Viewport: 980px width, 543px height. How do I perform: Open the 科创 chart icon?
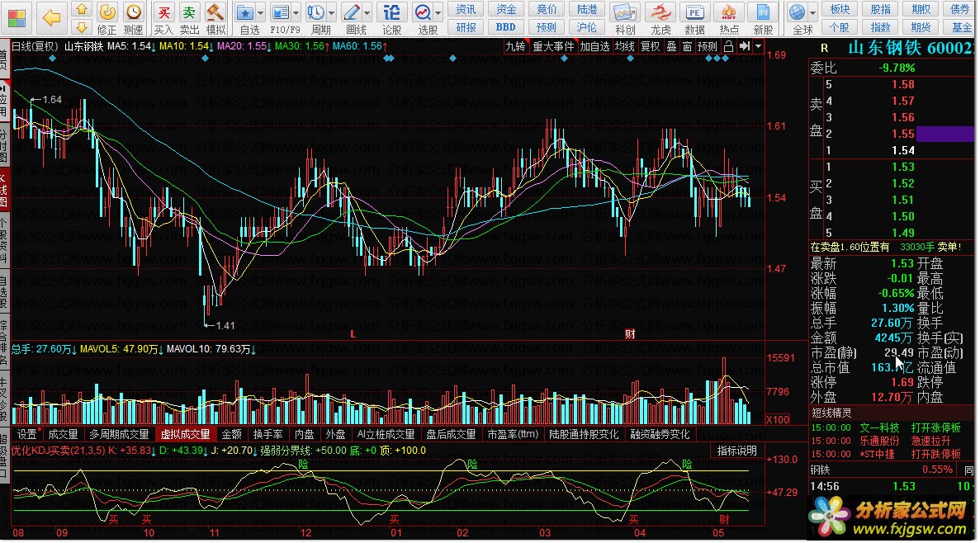point(625,18)
